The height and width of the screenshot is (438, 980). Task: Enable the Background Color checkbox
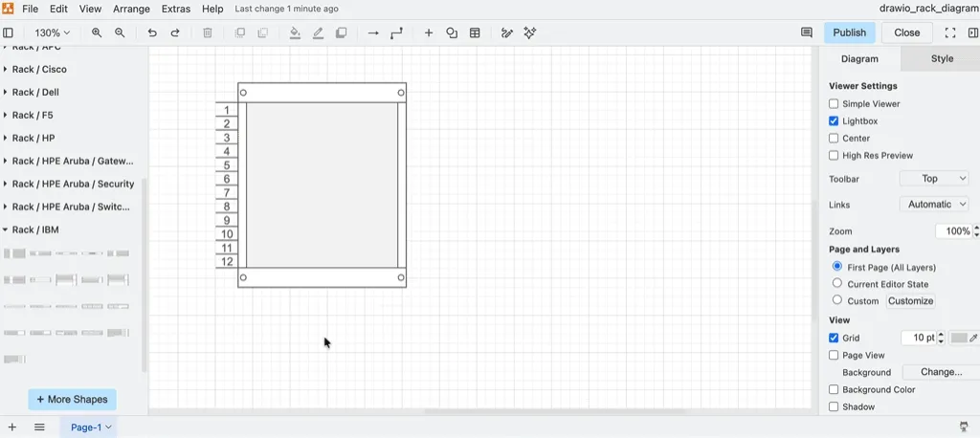pos(834,389)
